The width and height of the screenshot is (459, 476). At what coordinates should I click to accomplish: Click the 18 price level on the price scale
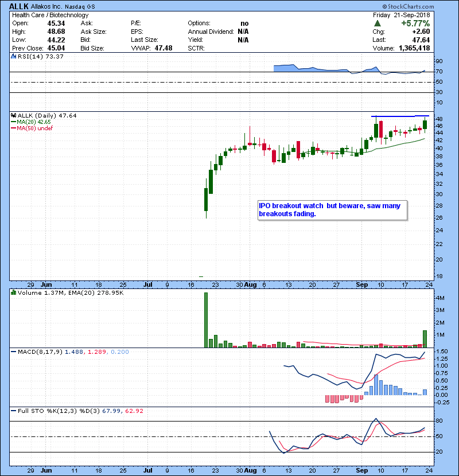coord(439,276)
